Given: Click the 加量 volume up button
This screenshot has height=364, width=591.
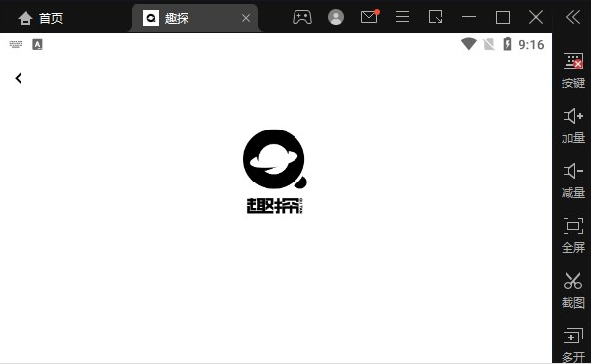Looking at the screenshot, I should click(x=573, y=126).
